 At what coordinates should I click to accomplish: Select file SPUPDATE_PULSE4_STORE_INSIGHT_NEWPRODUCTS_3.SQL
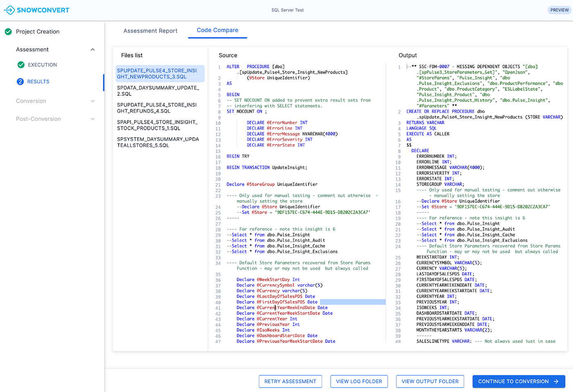tap(160, 74)
